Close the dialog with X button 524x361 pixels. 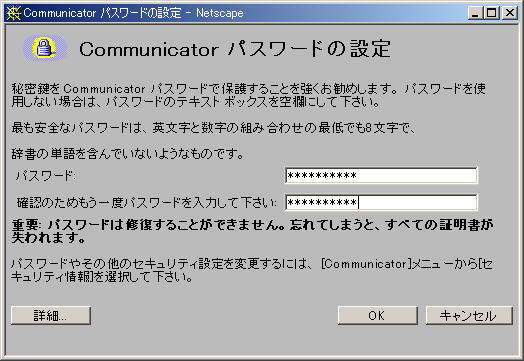tap(510, 13)
